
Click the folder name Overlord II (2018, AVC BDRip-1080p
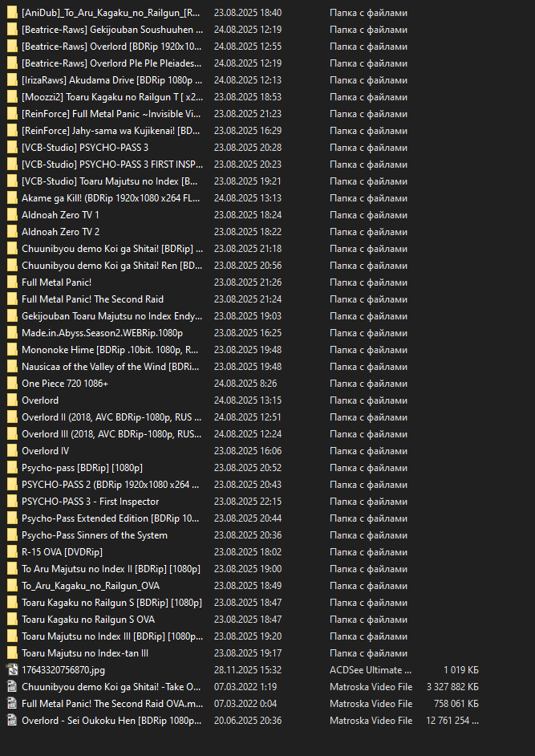pyautogui.click(x=111, y=417)
